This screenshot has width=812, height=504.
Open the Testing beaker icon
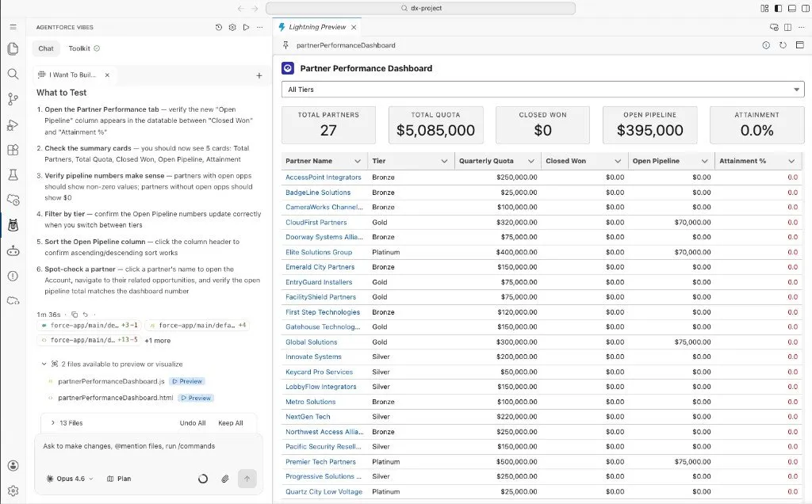pyautogui.click(x=13, y=175)
